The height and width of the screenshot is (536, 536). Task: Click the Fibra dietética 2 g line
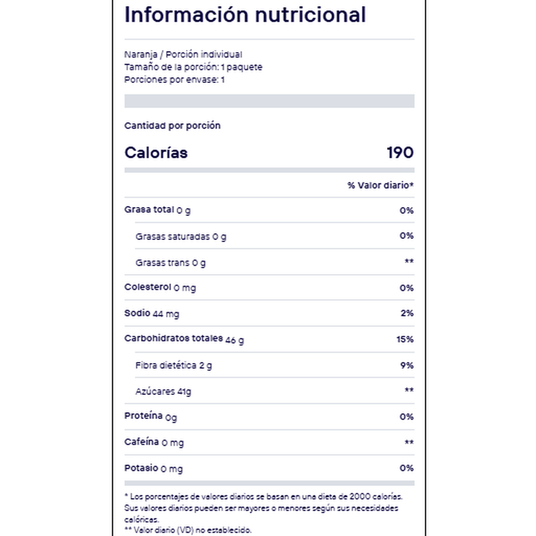(x=274, y=365)
